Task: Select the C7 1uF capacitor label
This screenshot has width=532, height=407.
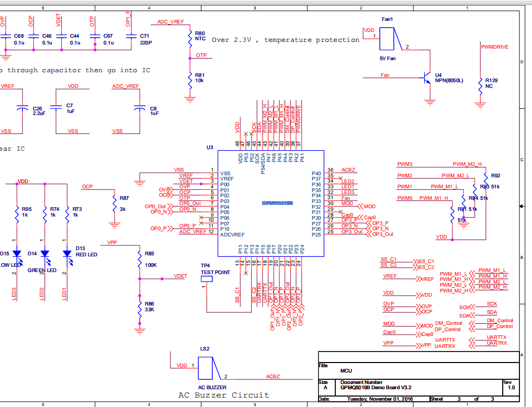Action: [x=71, y=108]
